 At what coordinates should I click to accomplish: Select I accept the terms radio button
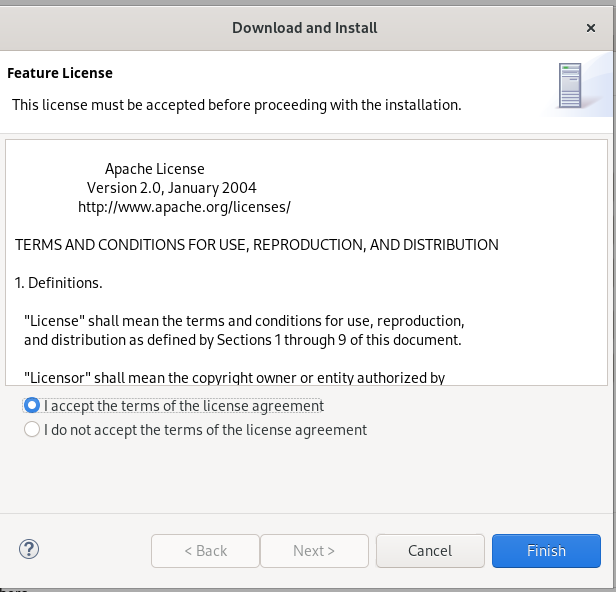click(31, 405)
